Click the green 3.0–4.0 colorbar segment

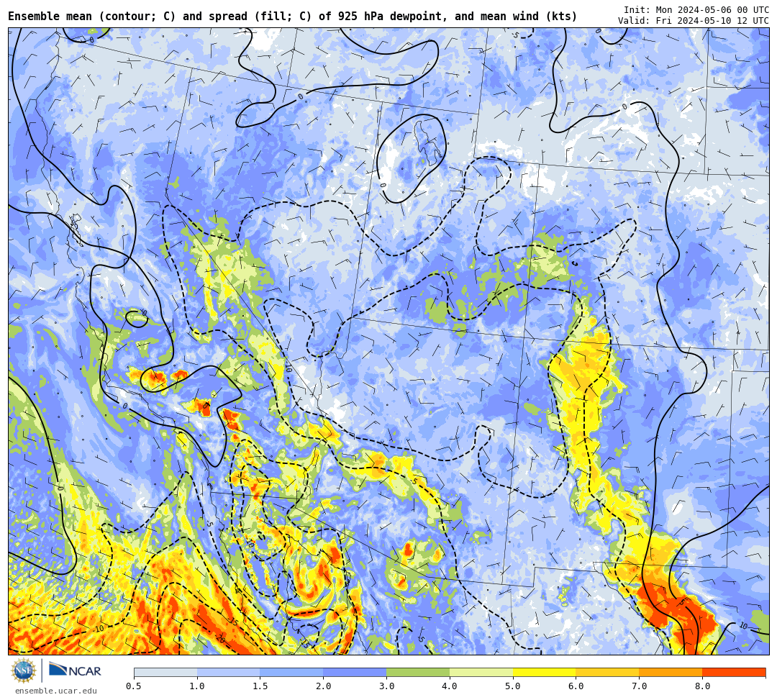418,672
